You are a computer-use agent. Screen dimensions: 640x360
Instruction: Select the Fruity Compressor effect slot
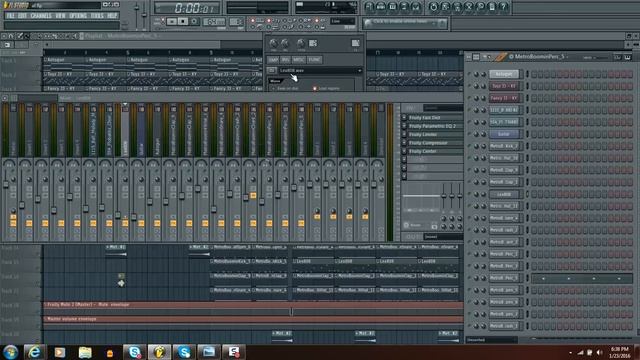pos(435,143)
